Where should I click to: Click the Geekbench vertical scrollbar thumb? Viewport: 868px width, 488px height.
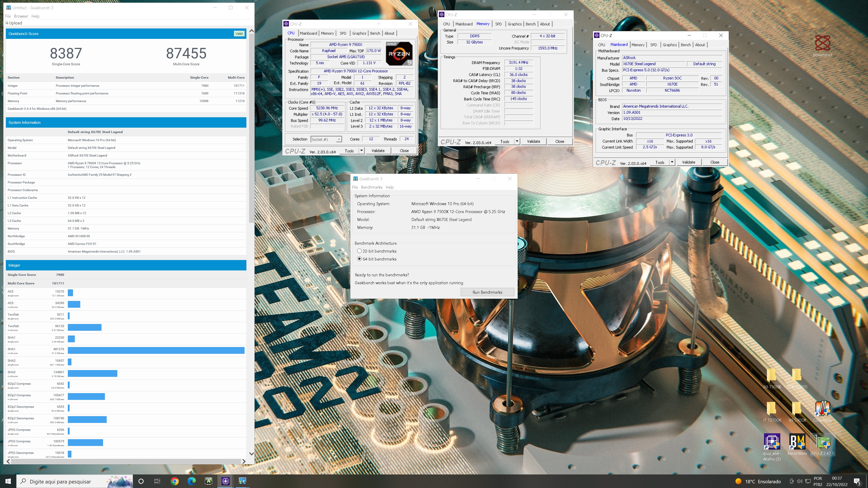251,128
